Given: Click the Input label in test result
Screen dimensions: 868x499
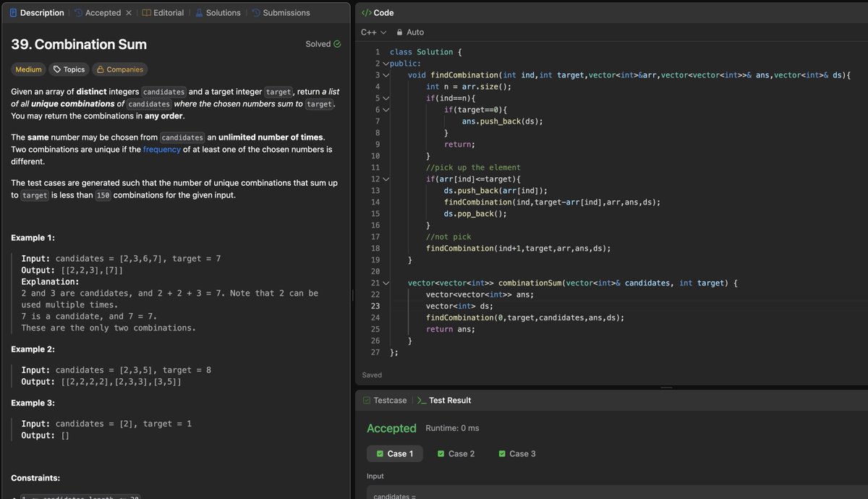Looking at the screenshot, I should point(375,476).
